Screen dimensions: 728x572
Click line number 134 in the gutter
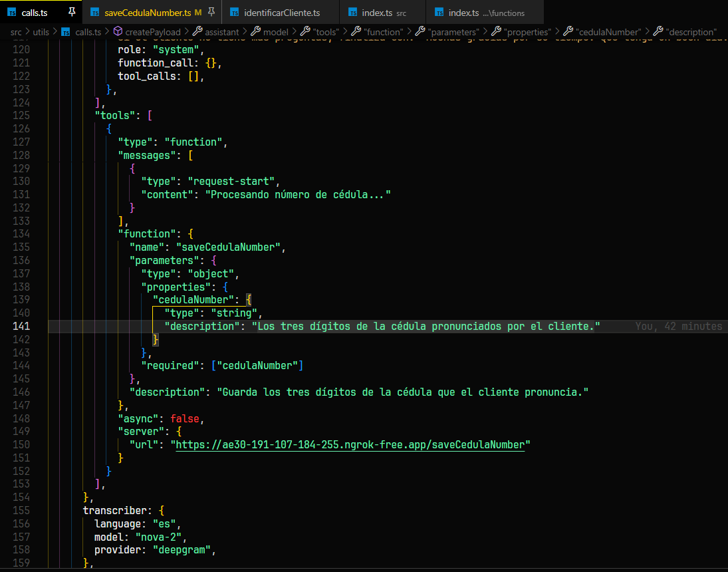[x=21, y=233]
